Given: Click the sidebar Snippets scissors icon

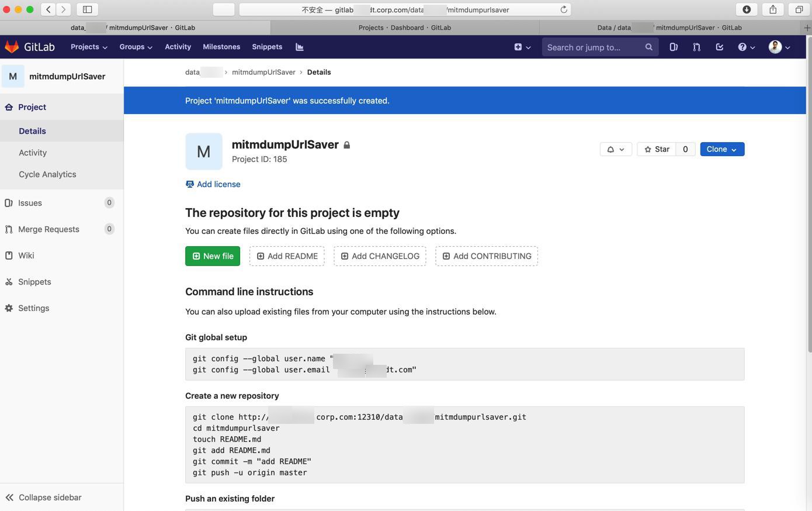Looking at the screenshot, I should tap(9, 282).
